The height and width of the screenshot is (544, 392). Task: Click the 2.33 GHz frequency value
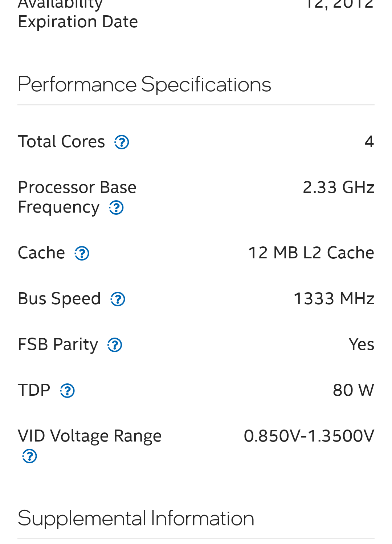pyautogui.click(x=338, y=188)
